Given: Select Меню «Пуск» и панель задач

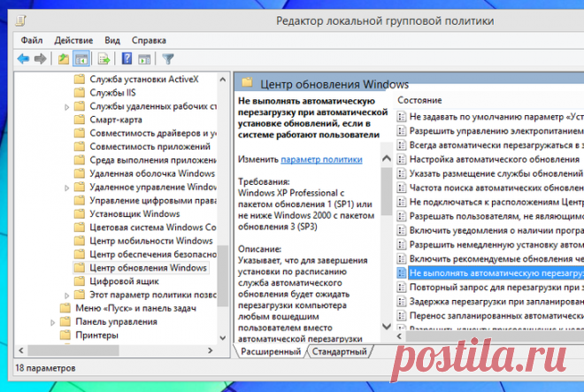Looking at the screenshot, I should click(x=135, y=308).
